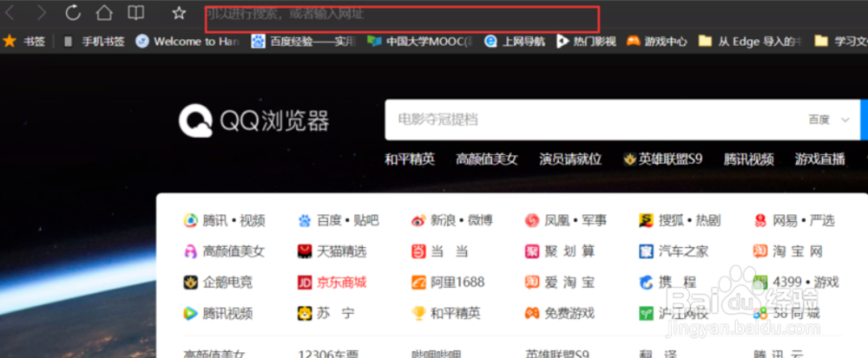Screen dimensions: 868x358
Task: Reload the page with refresh icon
Action: 73,12
